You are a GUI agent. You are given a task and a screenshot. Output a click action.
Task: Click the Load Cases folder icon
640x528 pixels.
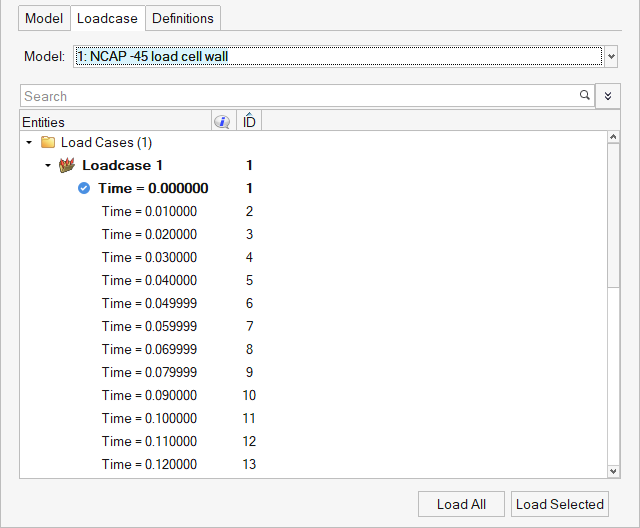(x=48, y=142)
